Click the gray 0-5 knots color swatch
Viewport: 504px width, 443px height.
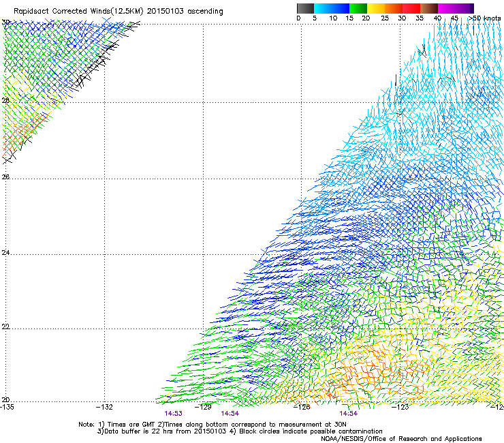(x=305, y=8)
